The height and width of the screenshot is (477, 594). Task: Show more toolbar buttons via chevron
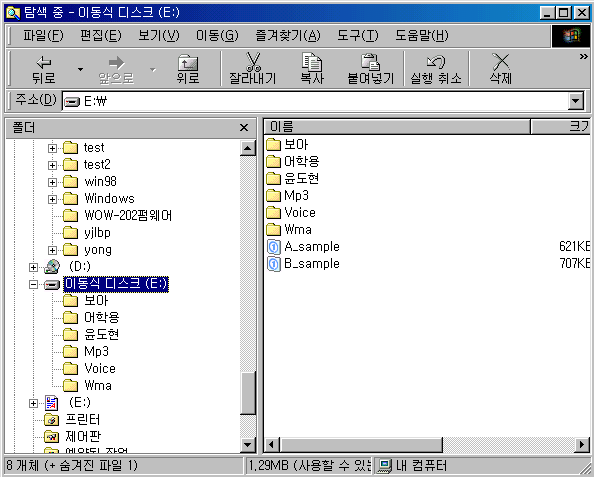pyautogui.click(x=583, y=57)
